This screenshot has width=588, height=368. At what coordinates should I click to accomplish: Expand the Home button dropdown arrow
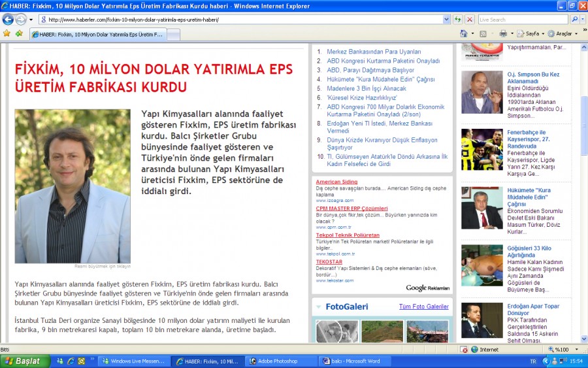coord(472,34)
